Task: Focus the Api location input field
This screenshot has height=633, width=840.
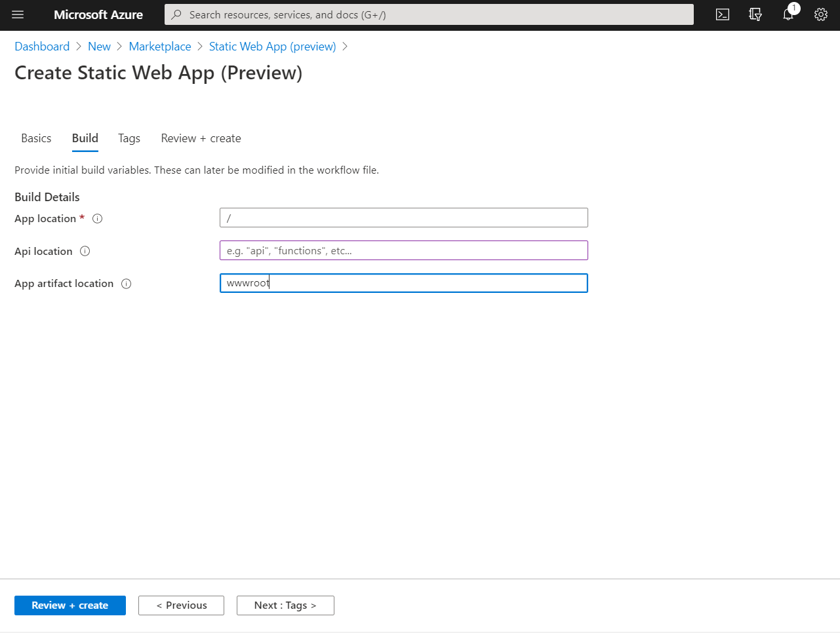Action: pos(404,250)
